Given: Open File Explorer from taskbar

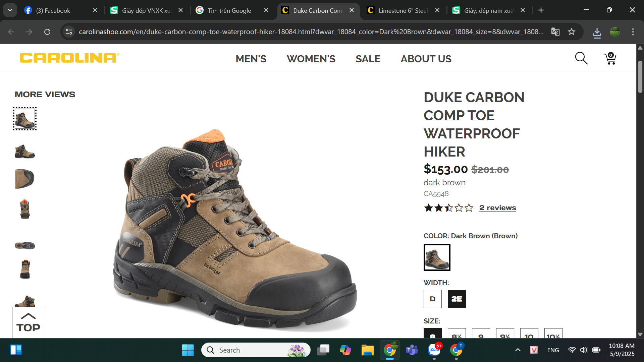Looking at the screenshot, I should click(x=367, y=350).
